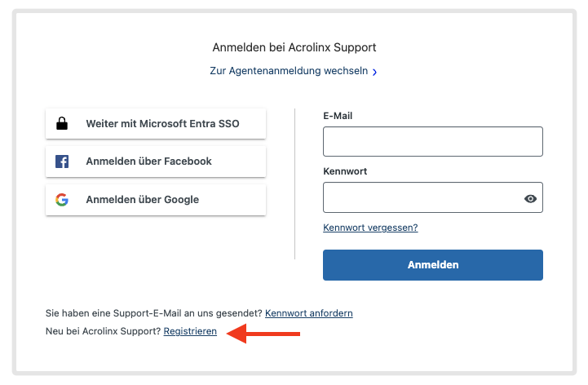Click the chevron beside Zur Agentenanmeldung wechseln
Image resolution: width=588 pixels, height=385 pixels.
pos(374,72)
